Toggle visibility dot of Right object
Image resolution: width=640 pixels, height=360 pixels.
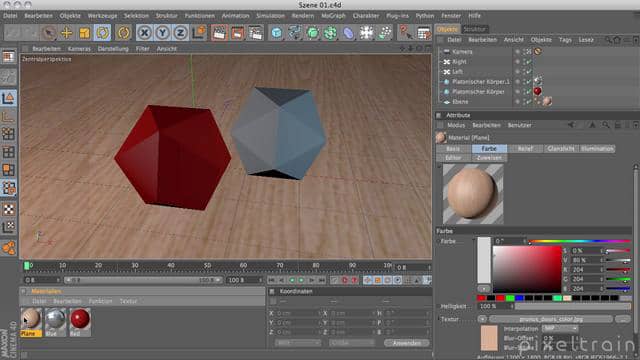517,62
